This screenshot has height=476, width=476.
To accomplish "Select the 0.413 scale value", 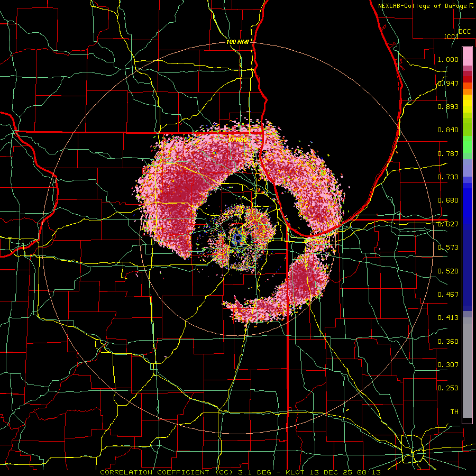I will (x=448, y=318).
